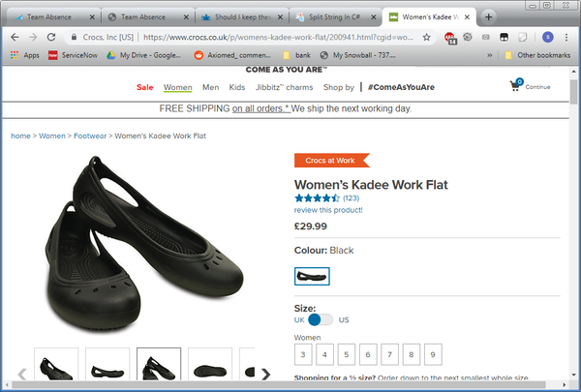
Task: Select the fourth top-view shoe thumbnail
Action: click(210, 364)
